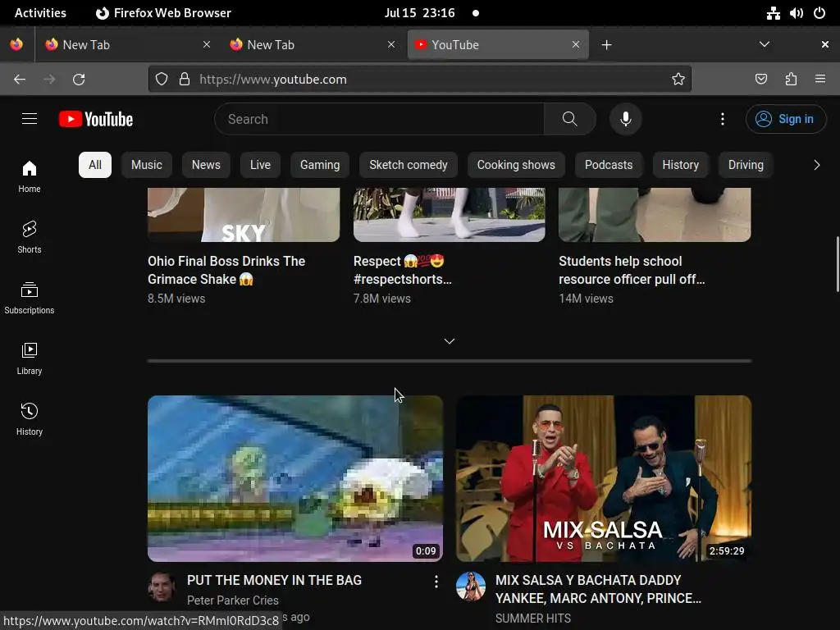Image resolution: width=840 pixels, height=630 pixels.
Task: Open MIX SALSA Y BACHATA video title
Action: tap(598, 589)
